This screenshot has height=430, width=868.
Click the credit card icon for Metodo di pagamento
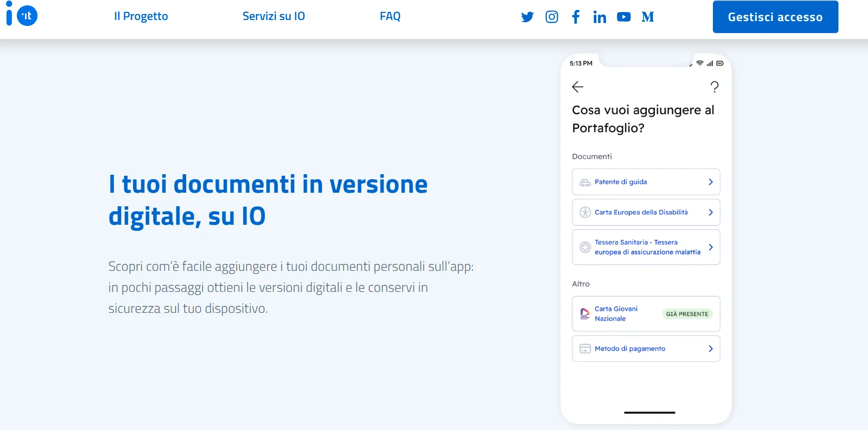pos(585,349)
